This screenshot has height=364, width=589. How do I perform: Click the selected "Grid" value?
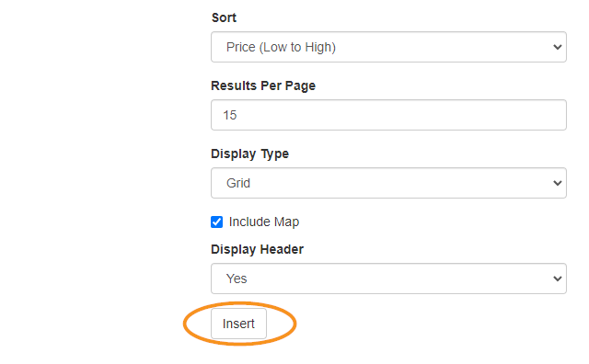[x=238, y=183]
